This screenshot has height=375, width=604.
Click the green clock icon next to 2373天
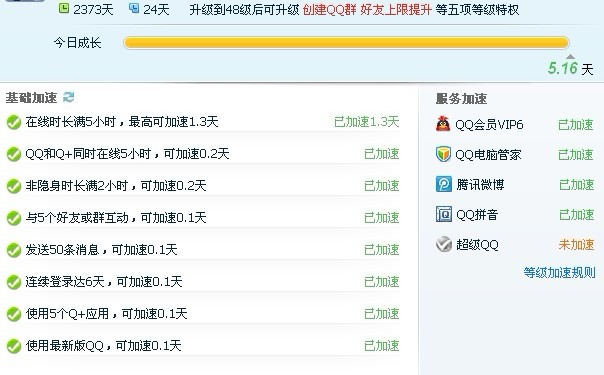(x=64, y=8)
